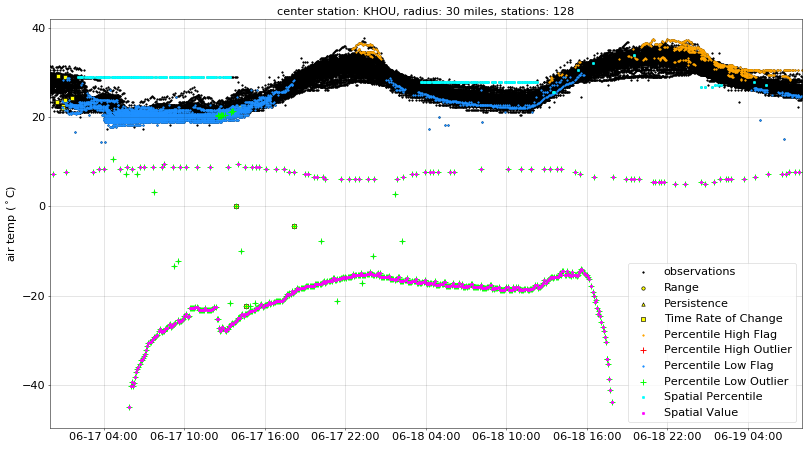
Task: Click the 06-17 04:00 x-axis tick label
Action: tap(105, 437)
